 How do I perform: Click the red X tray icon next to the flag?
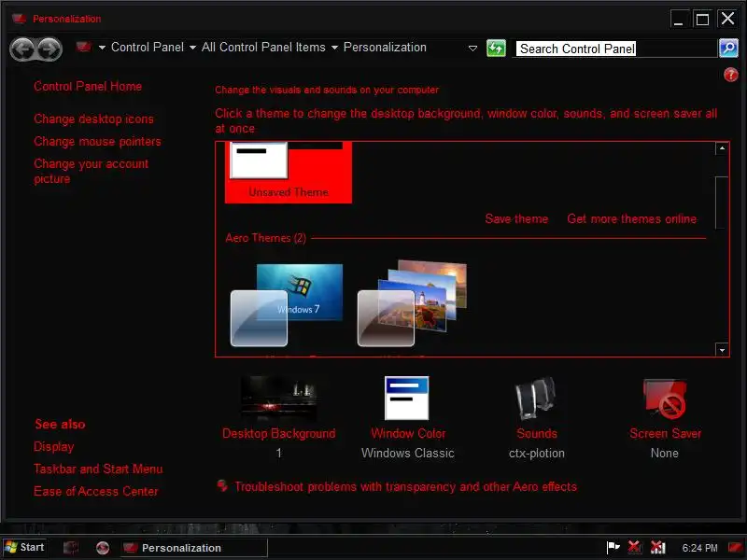(x=634, y=548)
